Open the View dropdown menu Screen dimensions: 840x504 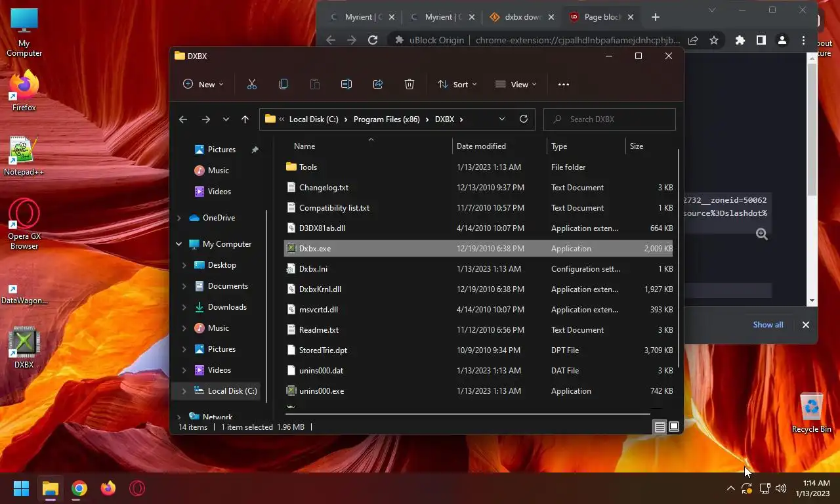[x=516, y=84]
